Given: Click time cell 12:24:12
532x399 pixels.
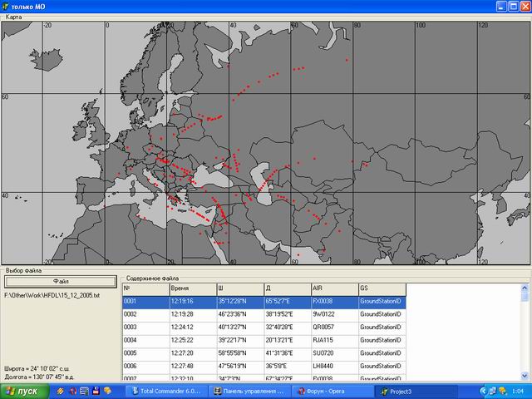Looking at the screenshot, I should 193,328.
